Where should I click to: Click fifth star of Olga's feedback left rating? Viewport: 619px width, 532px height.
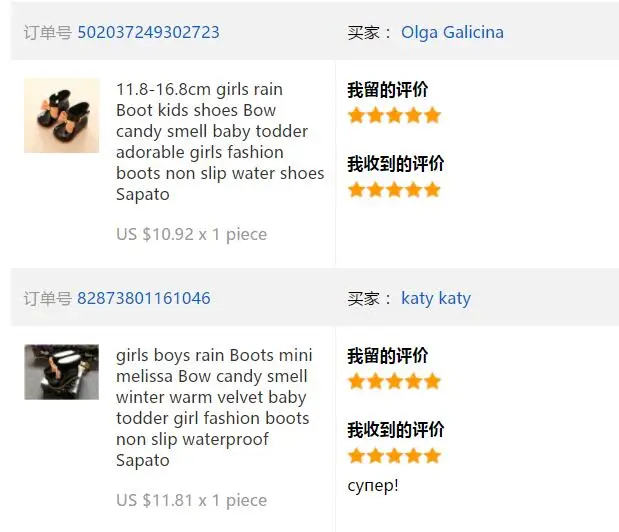(433, 116)
